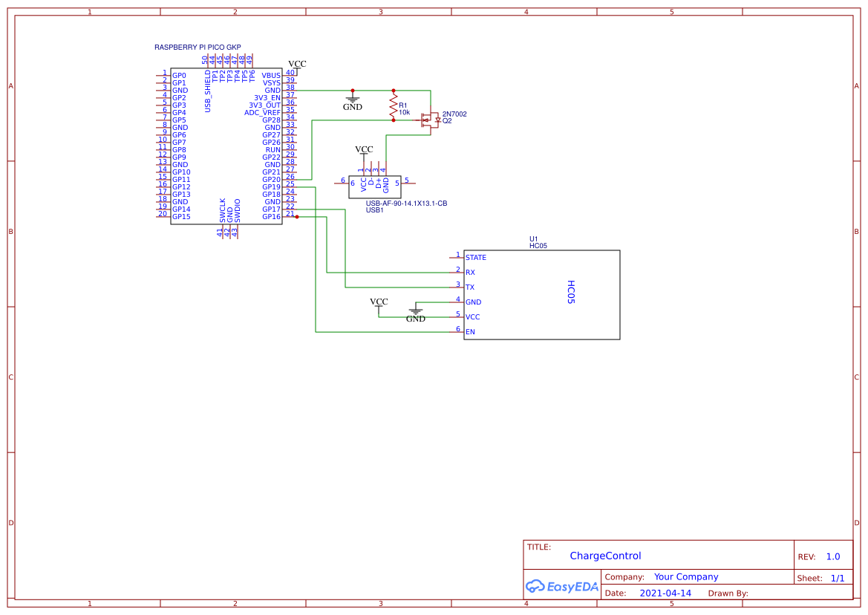Click the U1 designator above the HC05
Viewport: 868px width, 615px height.
(x=534, y=239)
